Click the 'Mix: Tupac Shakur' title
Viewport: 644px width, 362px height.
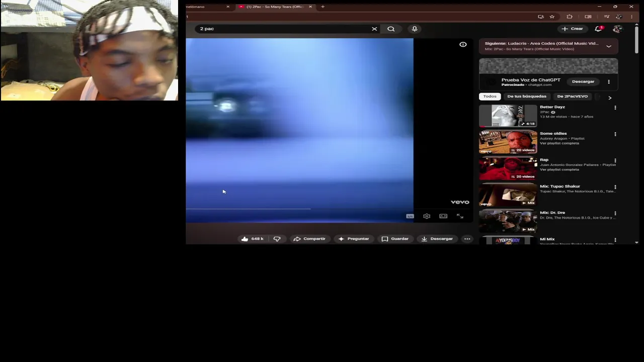[x=560, y=187]
